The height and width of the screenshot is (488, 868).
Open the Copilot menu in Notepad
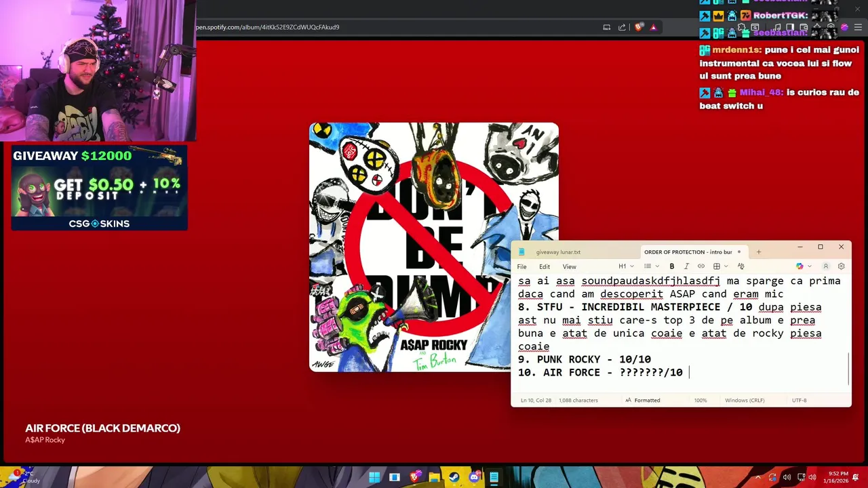coord(804,266)
